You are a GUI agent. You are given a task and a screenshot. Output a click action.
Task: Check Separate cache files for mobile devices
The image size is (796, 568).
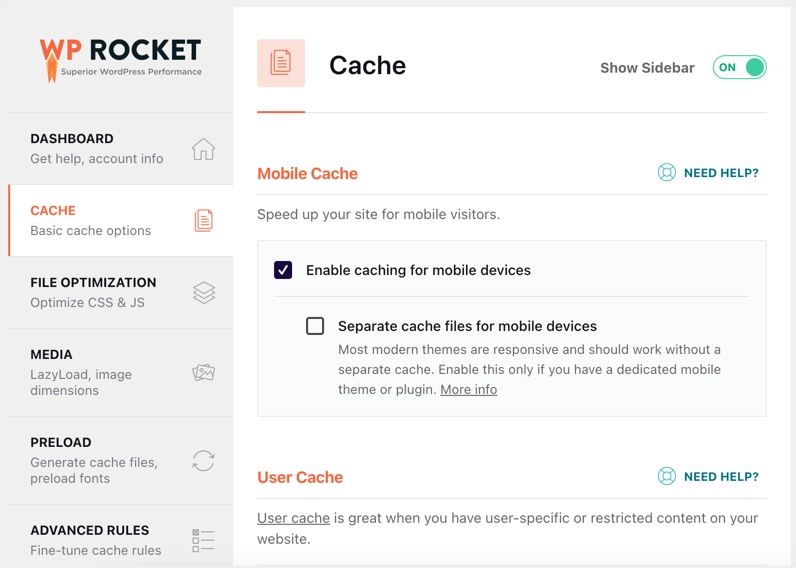point(315,326)
